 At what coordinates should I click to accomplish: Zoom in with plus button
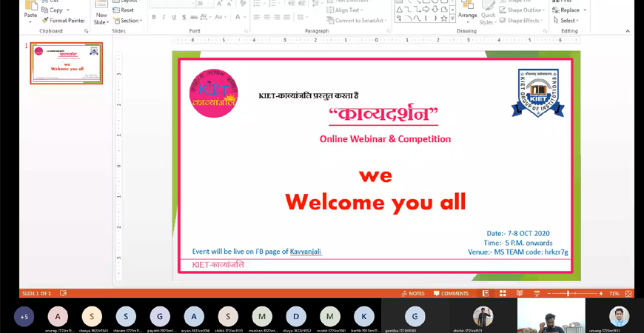pyautogui.click(x=601, y=294)
